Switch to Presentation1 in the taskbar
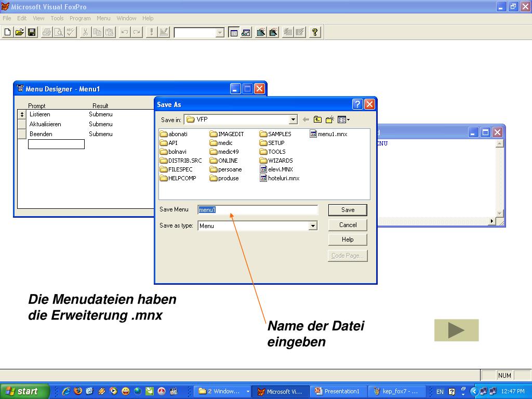The width and height of the screenshot is (532, 399). (338, 391)
